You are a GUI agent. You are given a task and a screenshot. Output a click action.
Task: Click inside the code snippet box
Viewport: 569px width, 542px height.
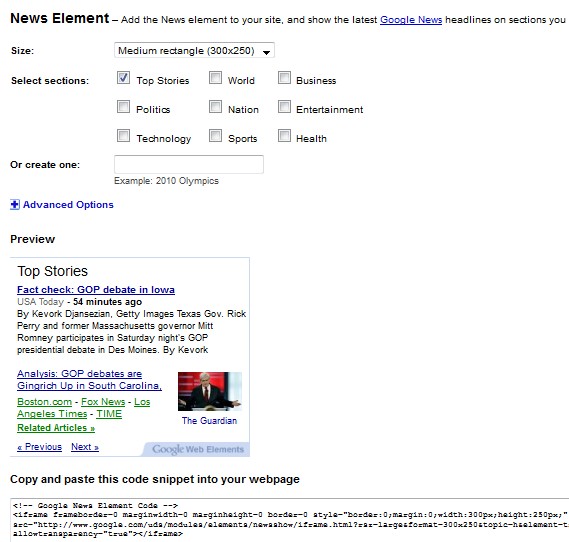[x=289, y=520]
